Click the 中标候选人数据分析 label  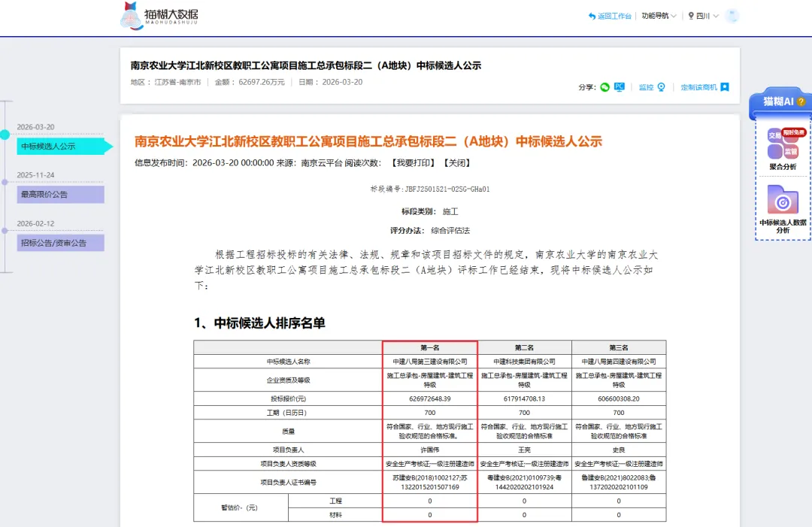point(783,226)
